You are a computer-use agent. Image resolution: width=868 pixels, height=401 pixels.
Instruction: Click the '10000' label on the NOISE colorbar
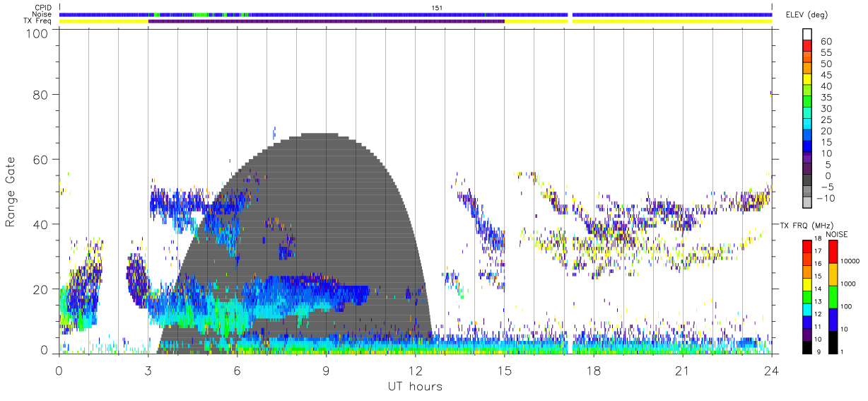tap(851, 261)
